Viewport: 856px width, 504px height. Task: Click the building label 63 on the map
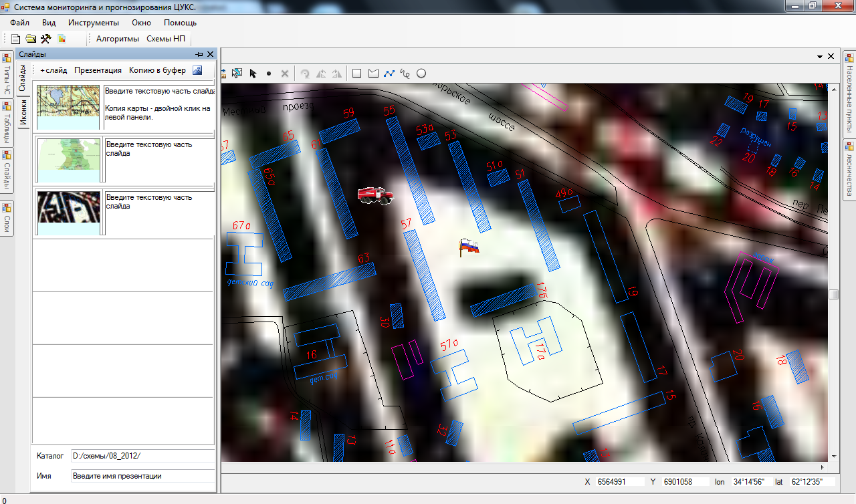pos(363,258)
